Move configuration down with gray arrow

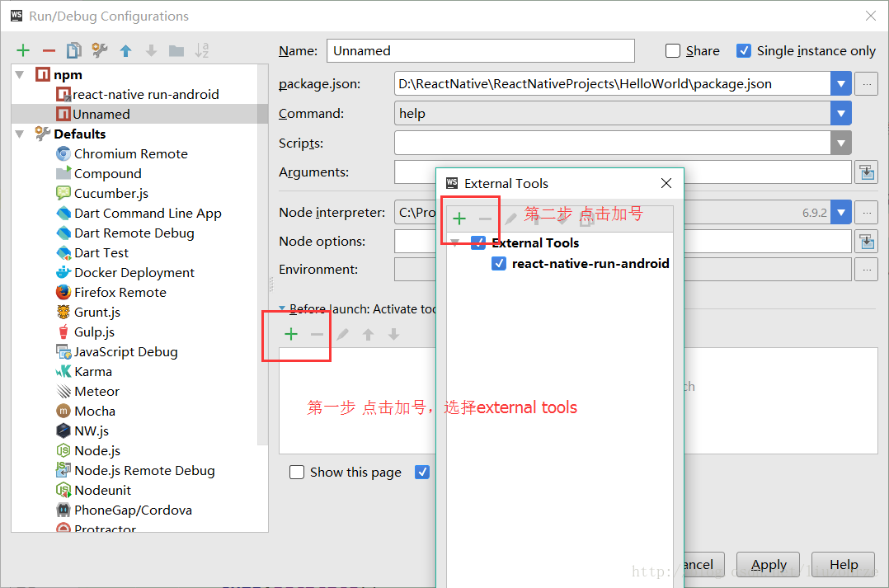pyautogui.click(x=151, y=51)
